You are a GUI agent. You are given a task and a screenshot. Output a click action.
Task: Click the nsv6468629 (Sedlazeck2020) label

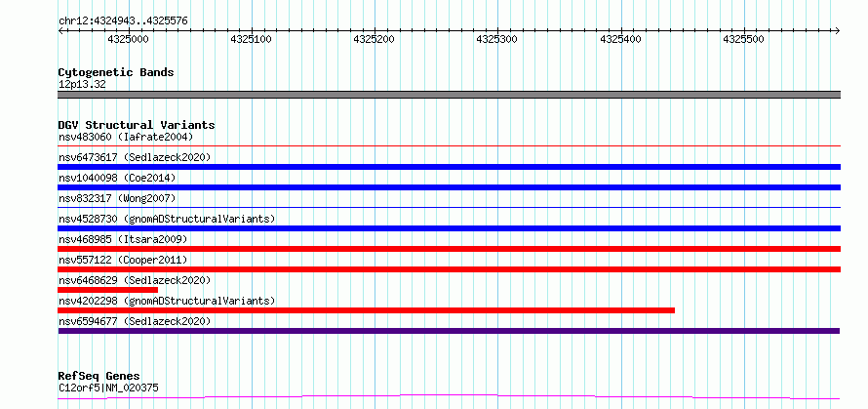click(x=135, y=280)
